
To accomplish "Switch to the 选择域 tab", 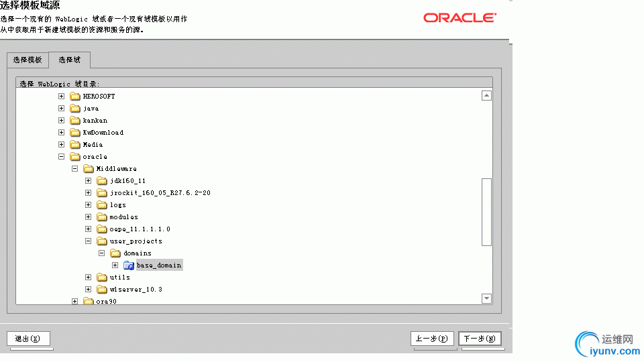I will click(x=69, y=60).
